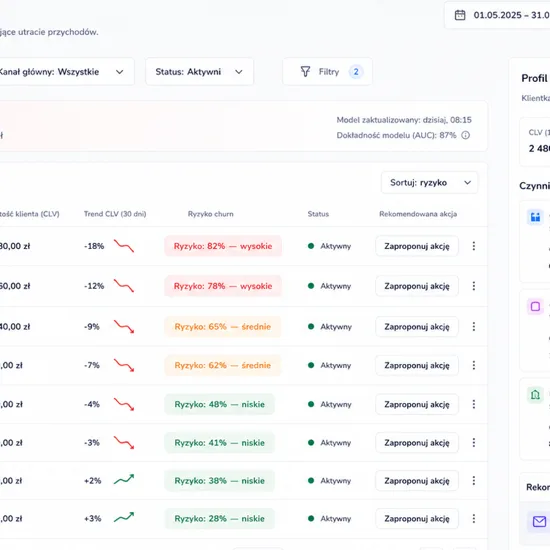Open three-dot menu for 65% risk row

474,327
